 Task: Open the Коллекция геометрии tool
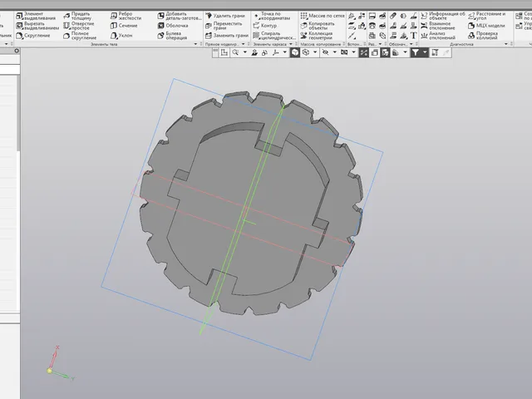(317, 36)
